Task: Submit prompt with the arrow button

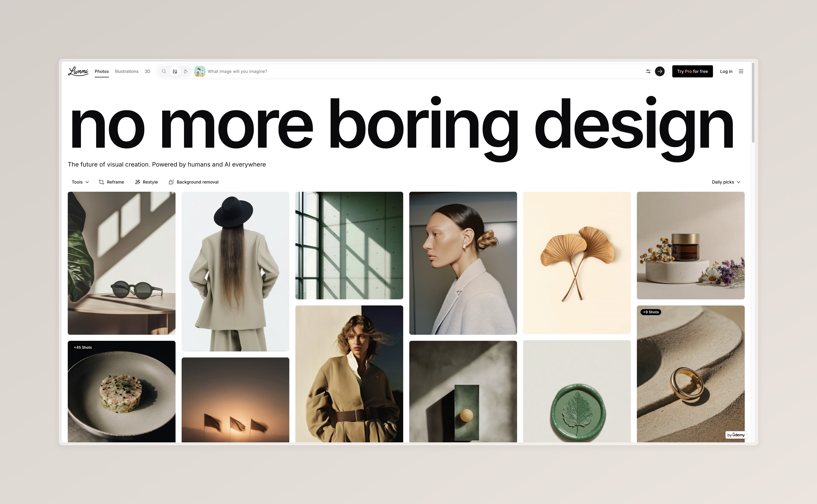Action: click(660, 71)
